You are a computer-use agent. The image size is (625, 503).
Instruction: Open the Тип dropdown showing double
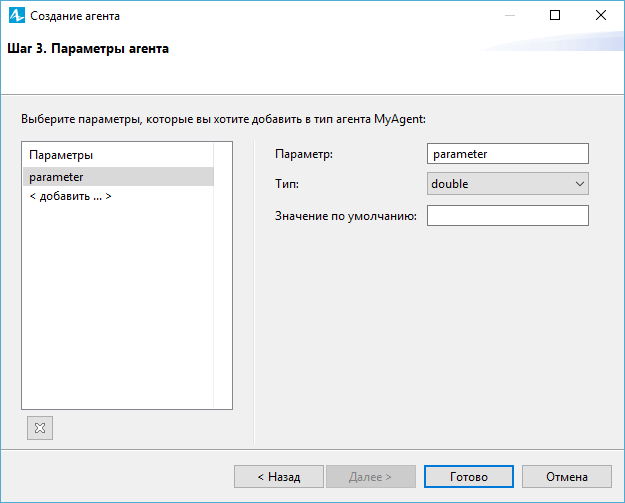click(508, 184)
